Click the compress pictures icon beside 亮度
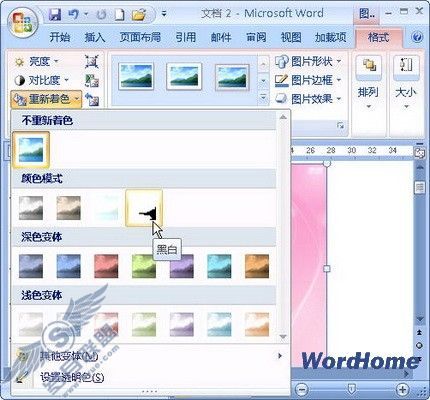 click(92, 62)
